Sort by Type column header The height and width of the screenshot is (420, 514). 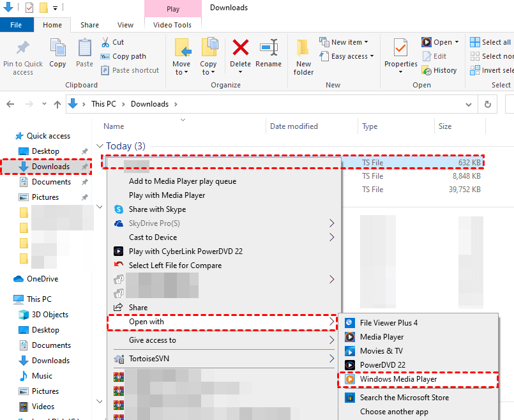click(x=370, y=126)
